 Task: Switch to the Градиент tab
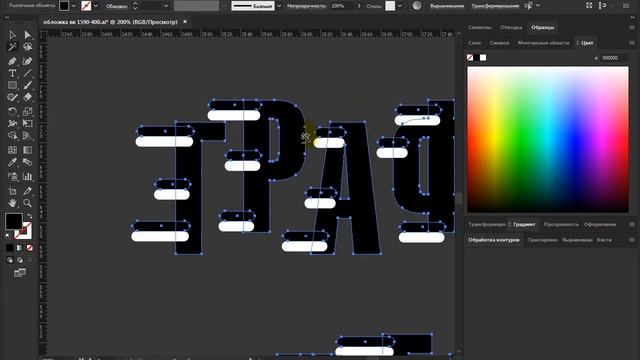point(524,224)
